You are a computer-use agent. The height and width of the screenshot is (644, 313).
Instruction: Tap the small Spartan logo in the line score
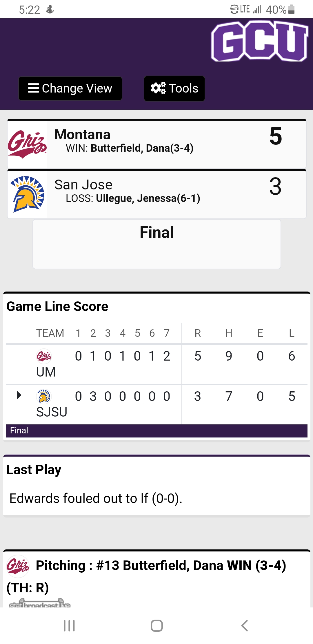pyautogui.click(x=44, y=396)
